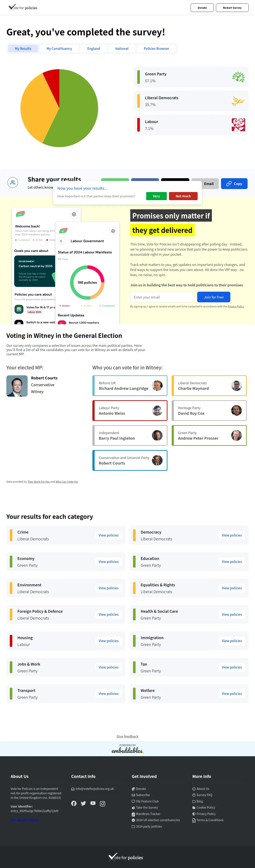This screenshot has width=255, height=868.
Task: Open the Policies Browser tab
Action: pyautogui.click(x=156, y=49)
